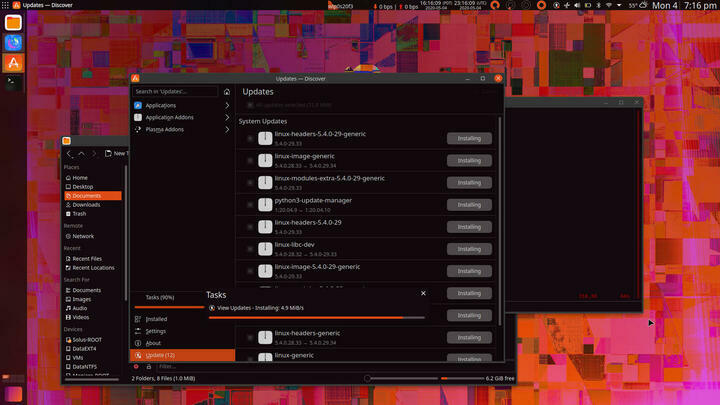Open the file manager from the dock

[x=13, y=22]
